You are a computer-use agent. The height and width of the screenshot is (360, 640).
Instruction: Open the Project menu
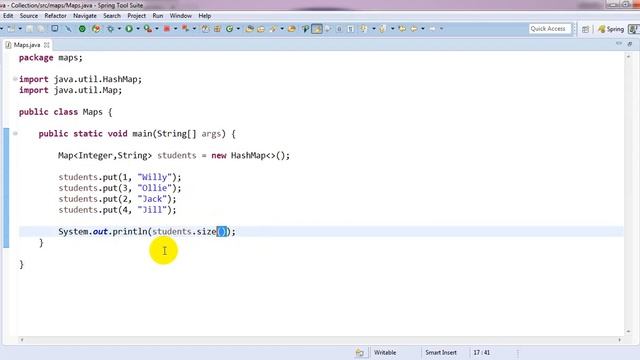pyautogui.click(x=136, y=16)
